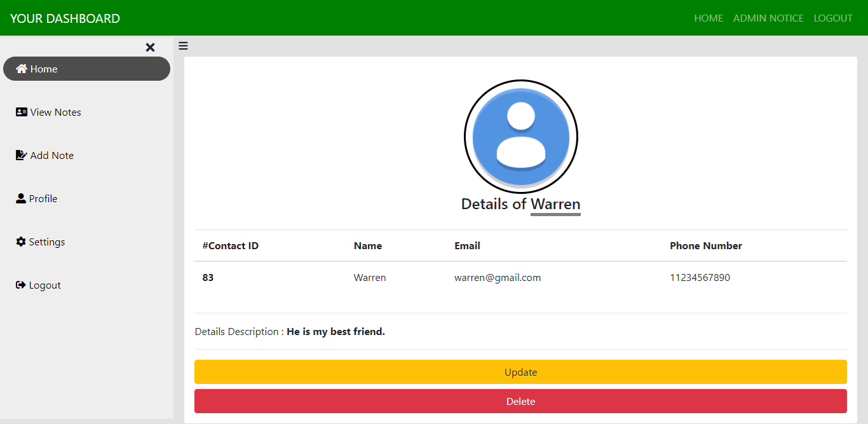
Task: Navigate to HOME in the top bar
Action: tap(709, 18)
